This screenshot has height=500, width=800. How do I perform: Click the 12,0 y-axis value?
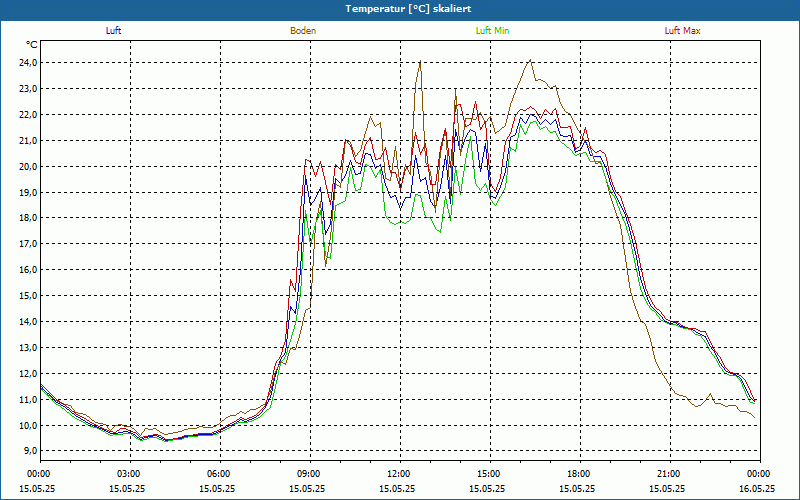coord(28,374)
